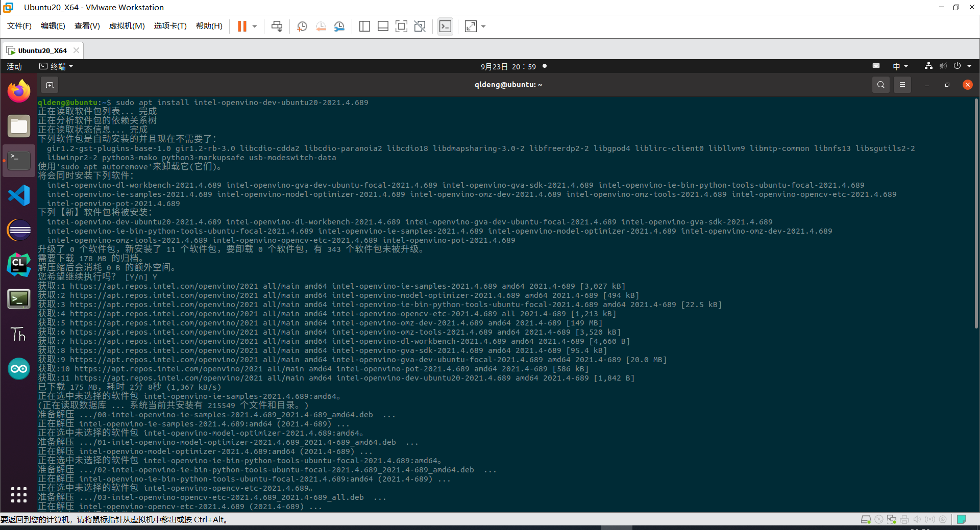Launch Arduino IDE from the dock
980x530 pixels.
[19, 369]
